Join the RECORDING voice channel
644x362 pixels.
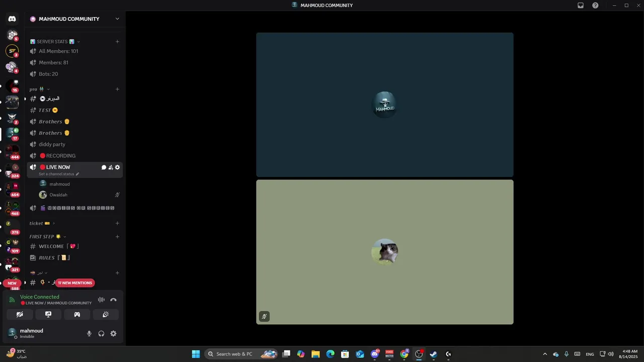tap(74, 156)
